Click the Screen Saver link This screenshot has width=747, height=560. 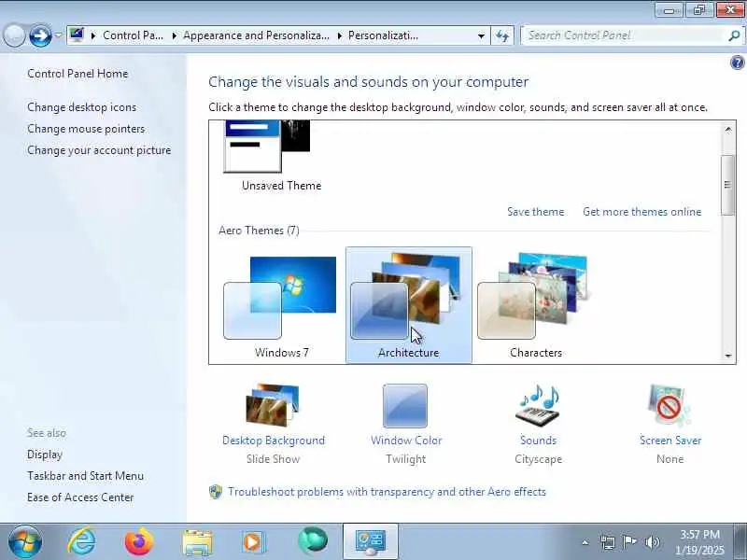pyautogui.click(x=670, y=441)
